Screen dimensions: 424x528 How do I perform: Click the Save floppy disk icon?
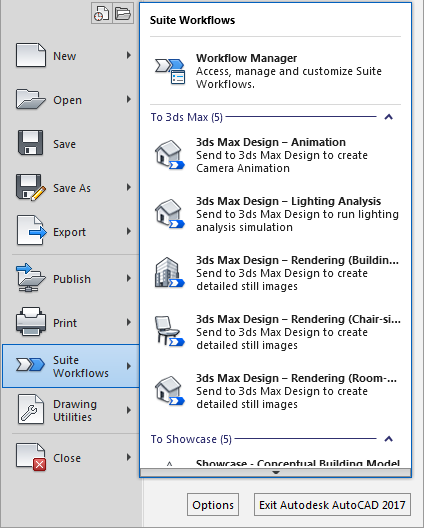[30, 143]
